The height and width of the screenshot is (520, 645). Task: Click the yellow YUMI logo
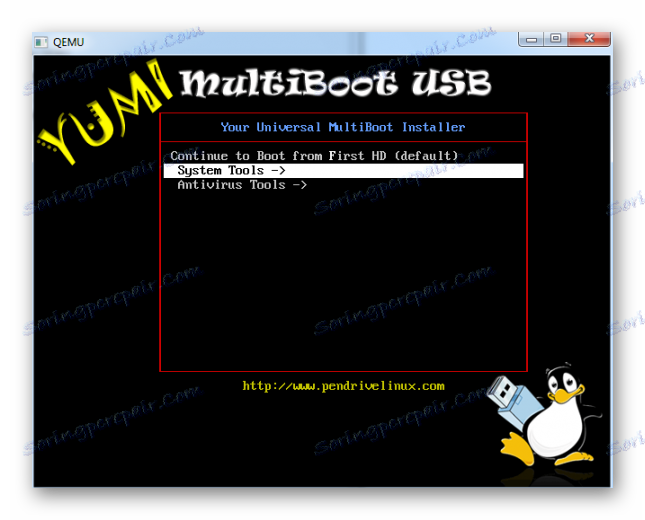[105, 111]
